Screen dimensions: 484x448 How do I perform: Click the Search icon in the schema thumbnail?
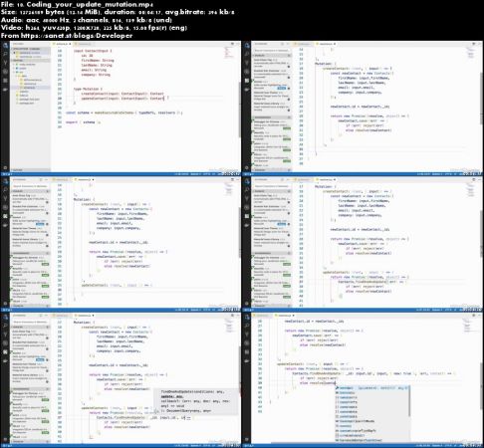click(5, 54)
